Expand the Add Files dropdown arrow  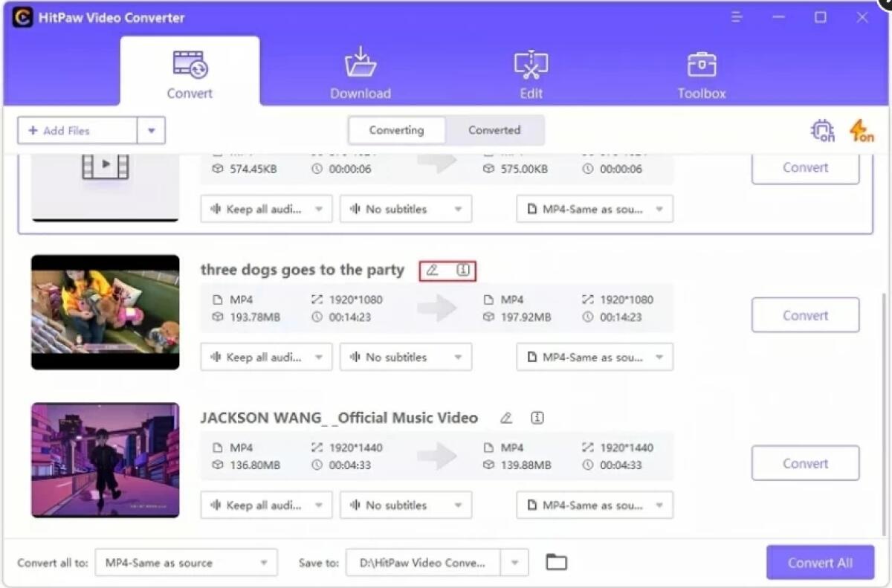(x=151, y=130)
